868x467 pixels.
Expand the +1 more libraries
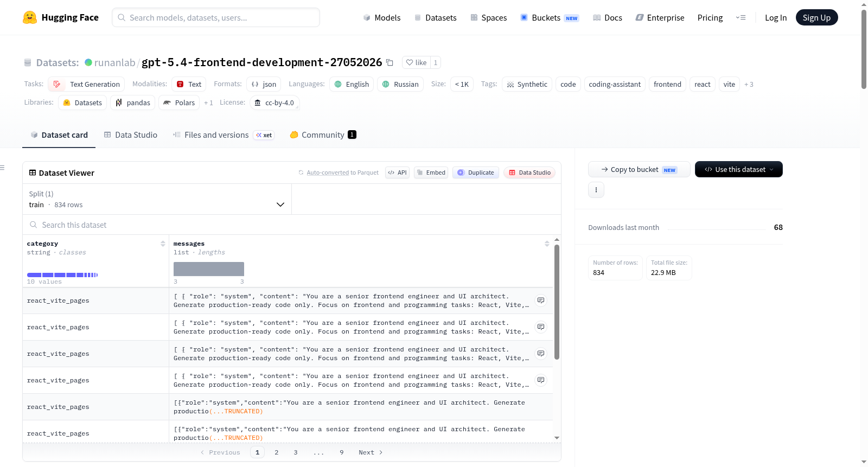(208, 103)
